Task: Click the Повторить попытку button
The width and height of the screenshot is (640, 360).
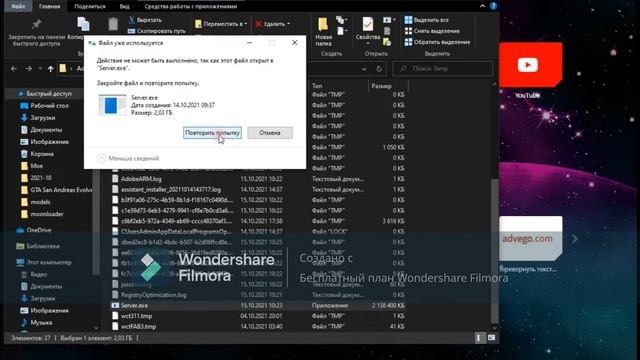Action: (212, 133)
